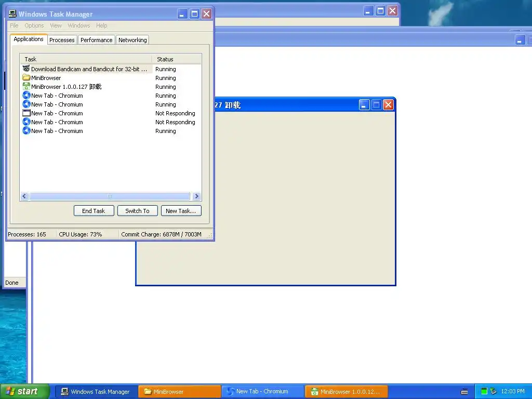
Task: Select Download Bandicam and Bandicut task text
Action: pyautogui.click(x=89, y=69)
